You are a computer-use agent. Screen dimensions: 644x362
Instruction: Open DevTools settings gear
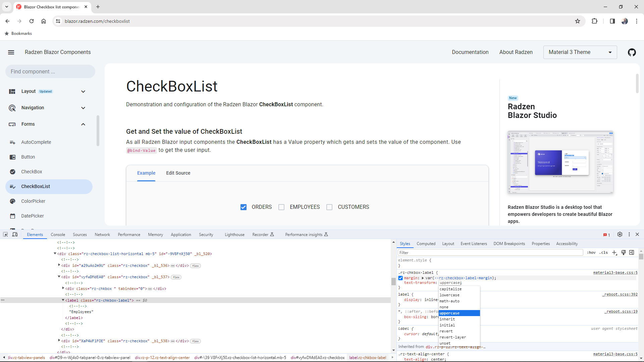click(x=620, y=234)
